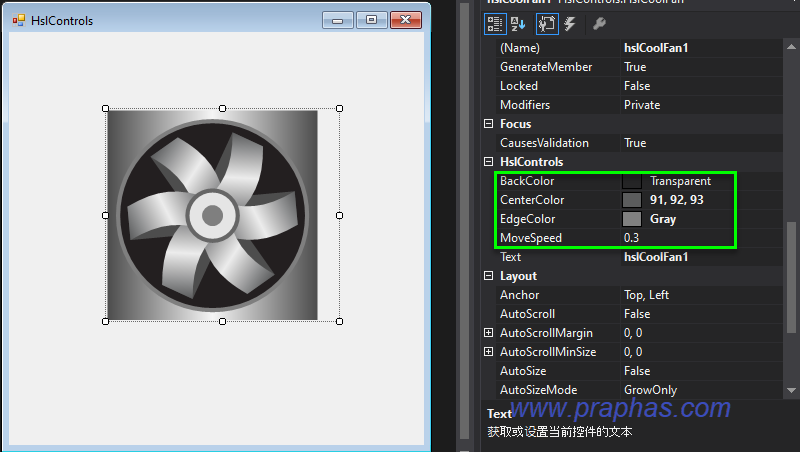Click the EdgeColor Gray swatch
This screenshot has width=800, height=452.
632,219
